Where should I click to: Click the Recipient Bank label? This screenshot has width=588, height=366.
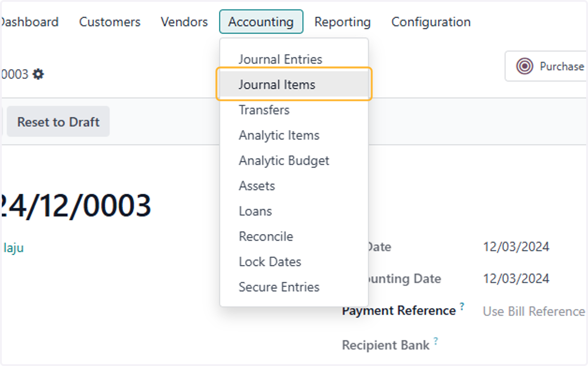point(386,345)
